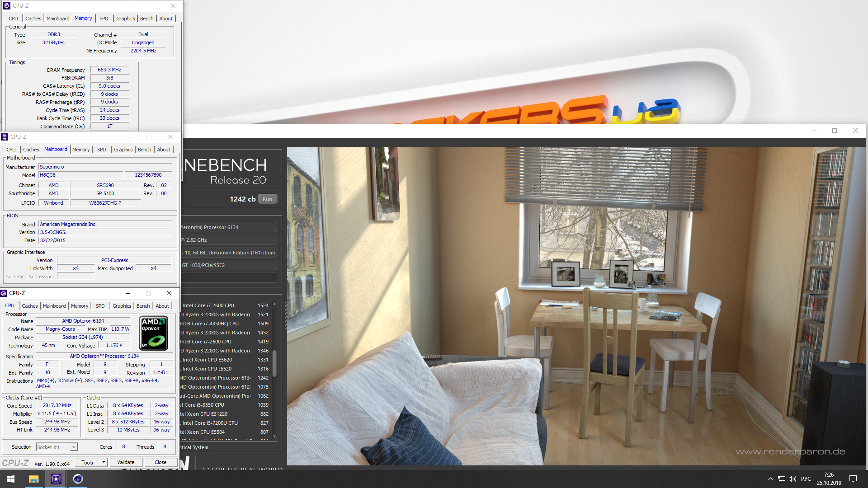Open the Graphics tab in the bottom CPU-Z window
Viewport: 868px width, 488px height.
point(122,306)
